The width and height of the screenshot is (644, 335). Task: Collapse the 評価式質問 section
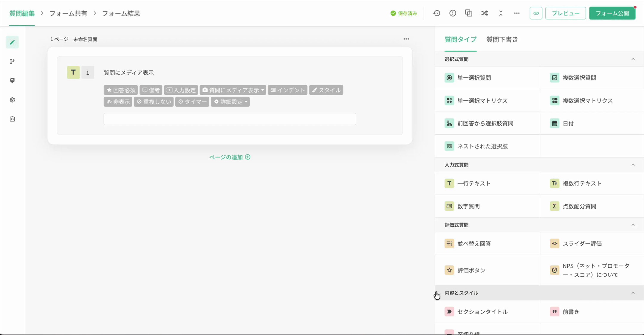click(633, 225)
